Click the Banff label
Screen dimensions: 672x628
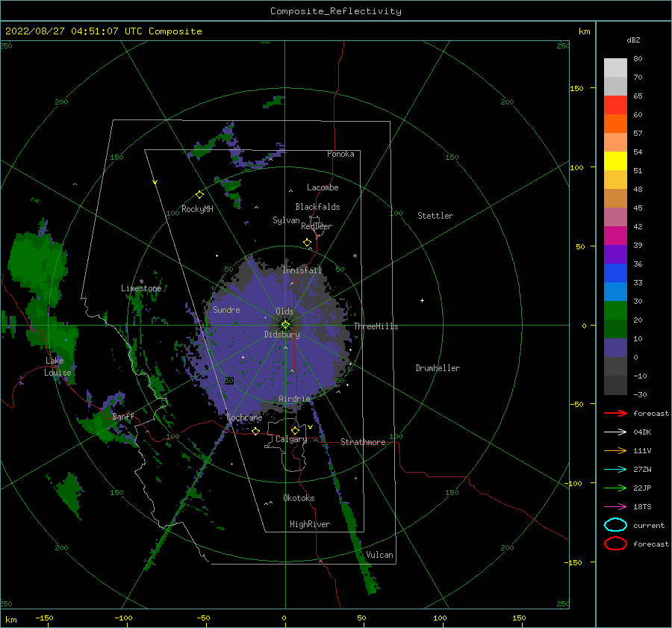coord(123,416)
